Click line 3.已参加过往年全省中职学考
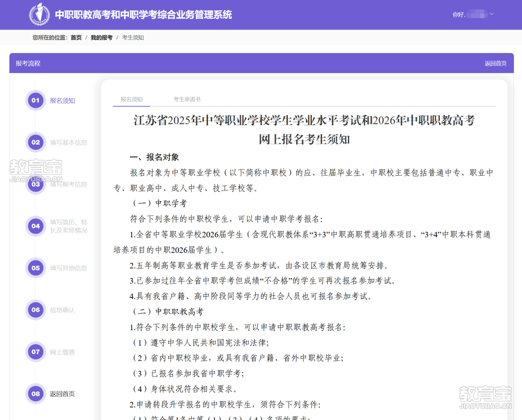Screen dimensions: 522x420 point(262,280)
